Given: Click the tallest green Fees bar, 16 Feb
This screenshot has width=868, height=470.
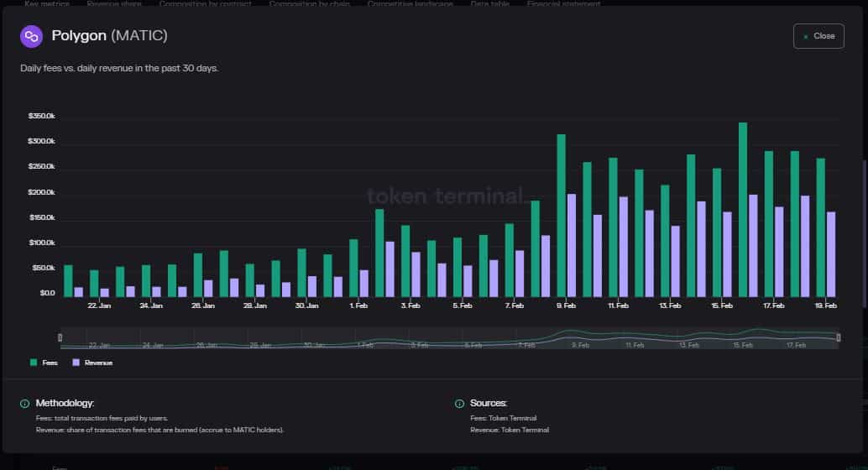Looking at the screenshot, I should pyautogui.click(x=743, y=210).
